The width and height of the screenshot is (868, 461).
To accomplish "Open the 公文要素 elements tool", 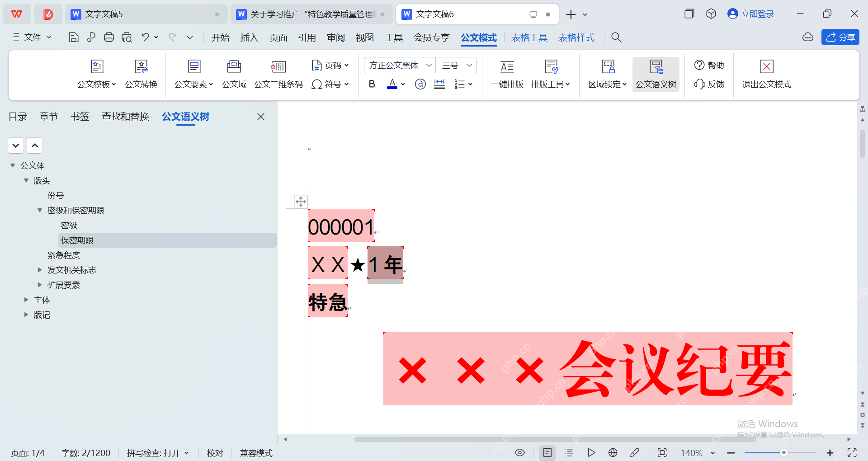I will [x=193, y=75].
